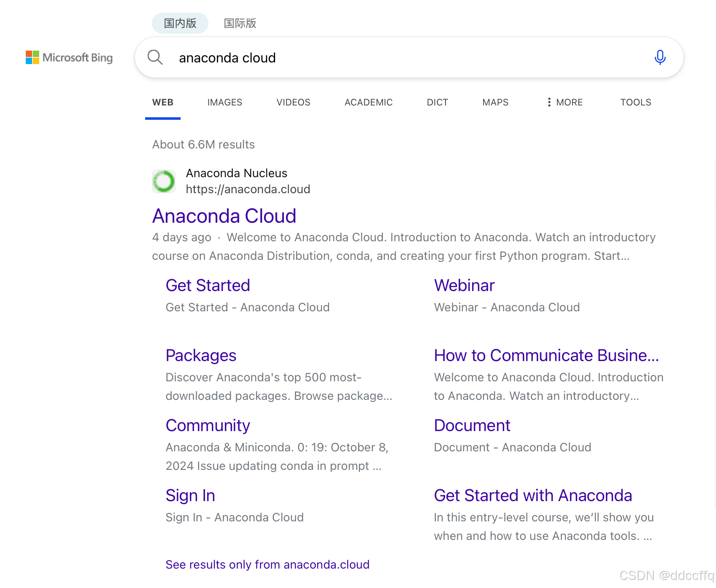The image size is (716, 588).
Task: Open the TOOLS filter option
Action: coord(636,102)
